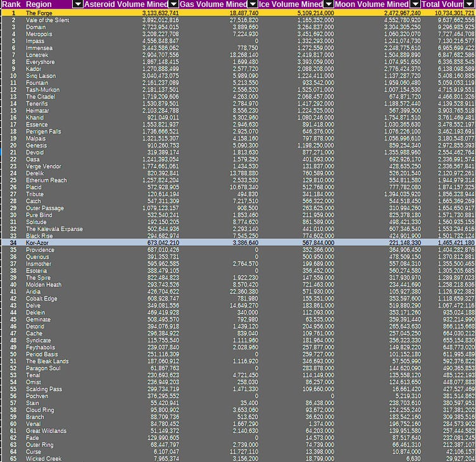Viewport: 476px width, 462px height.
Task: Open the Moon Volume Mined filter dropdown
Action: [415, 4]
